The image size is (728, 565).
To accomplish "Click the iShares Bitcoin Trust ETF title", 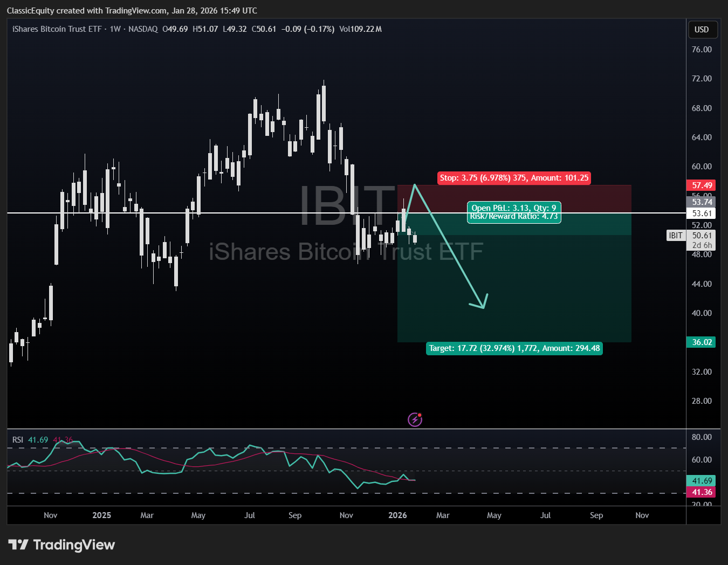I will 57,29.
